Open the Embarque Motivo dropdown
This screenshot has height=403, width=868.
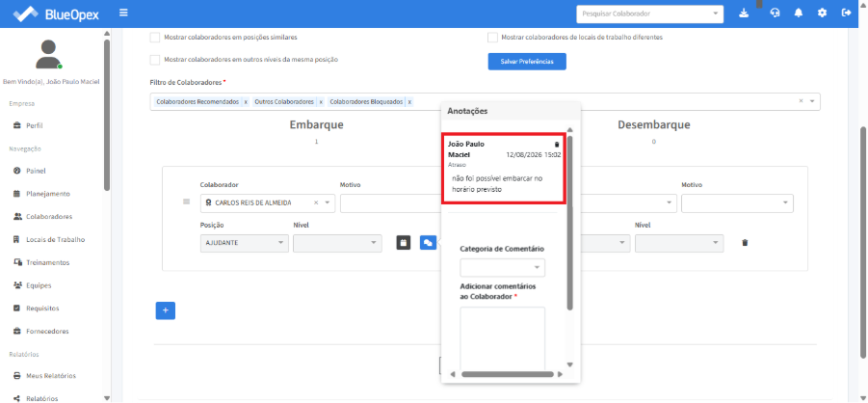(x=390, y=202)
